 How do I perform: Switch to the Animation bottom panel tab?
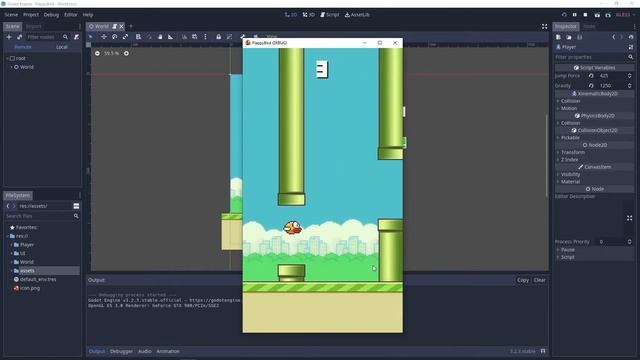coord(168,351)
